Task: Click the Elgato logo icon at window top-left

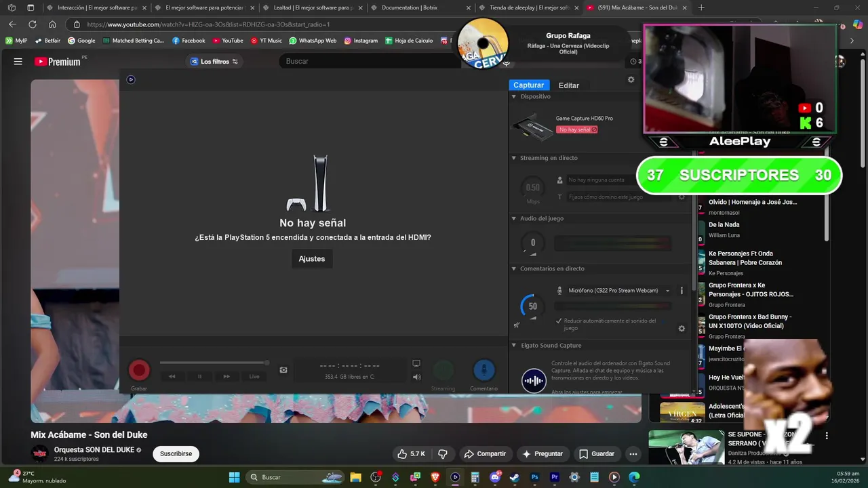Action: pyautogui.click(x=131, y=79)
